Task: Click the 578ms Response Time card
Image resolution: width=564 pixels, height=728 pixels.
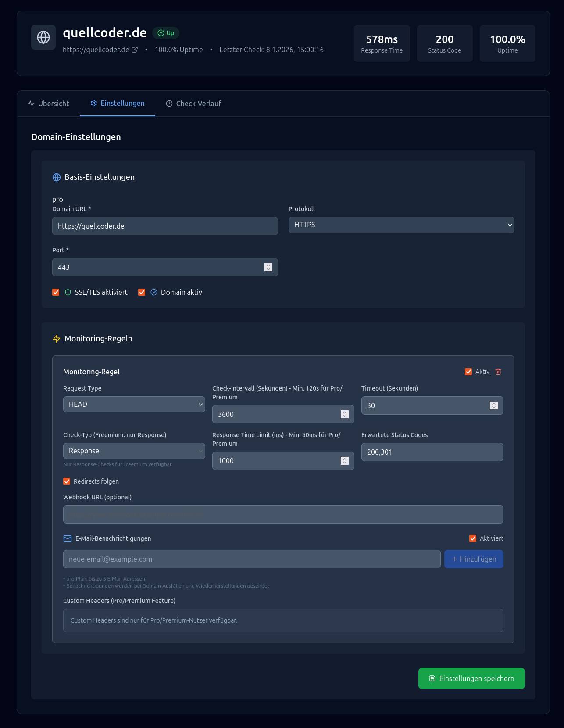Action: pos(382,43)
